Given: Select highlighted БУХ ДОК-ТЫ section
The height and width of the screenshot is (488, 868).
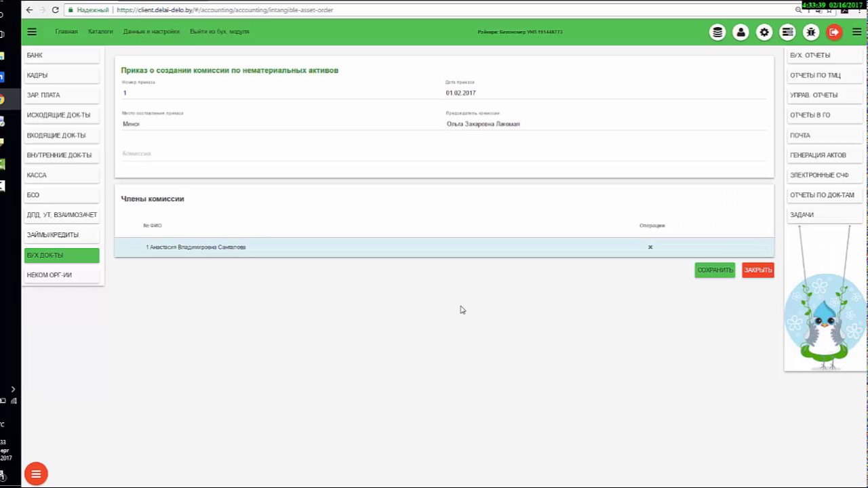Looking at the screenshot, I should tap(62, 256).
